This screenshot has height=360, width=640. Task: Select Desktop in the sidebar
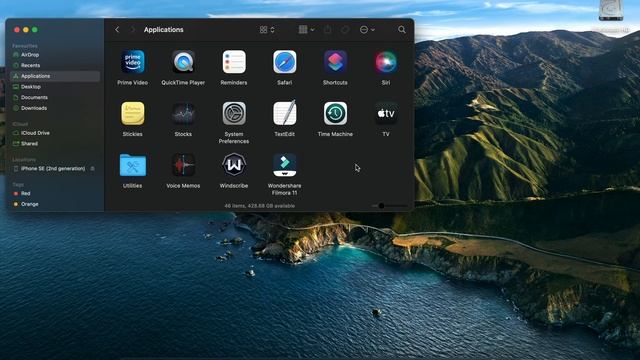click(x=55, y=87)
